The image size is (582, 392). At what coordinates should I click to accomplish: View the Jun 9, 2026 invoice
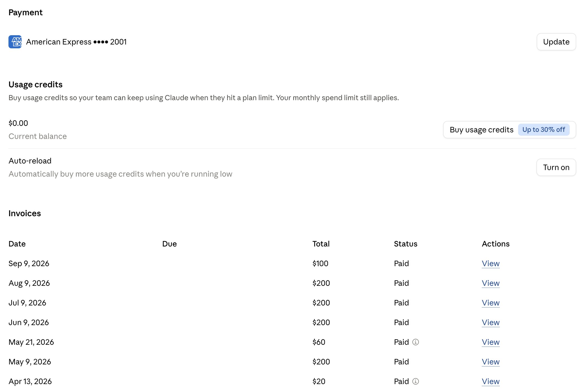(491, 322)
